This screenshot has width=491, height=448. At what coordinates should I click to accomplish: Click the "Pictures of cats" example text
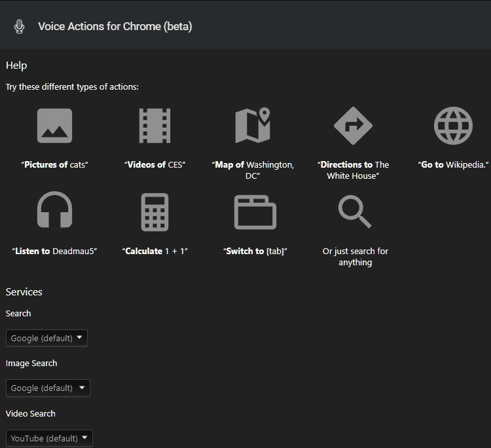(54, 165)
